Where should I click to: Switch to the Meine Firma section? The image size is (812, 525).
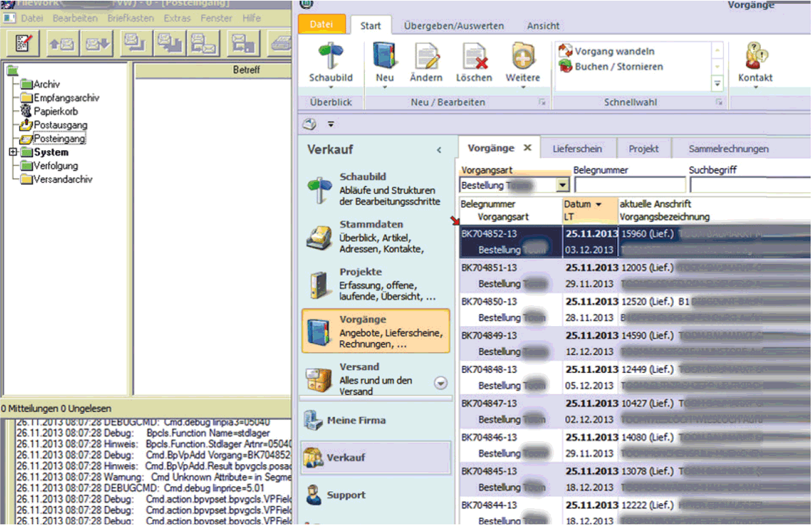click(x=376, y=420)
